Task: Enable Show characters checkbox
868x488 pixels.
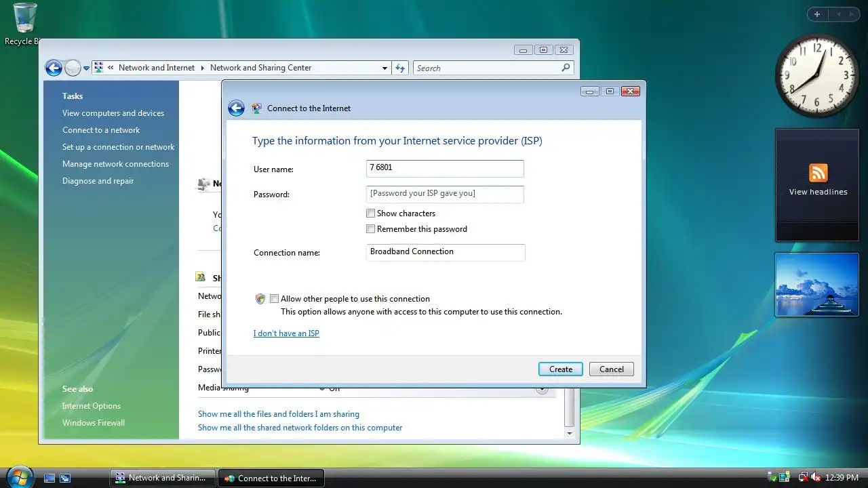Action: (370, 213)
